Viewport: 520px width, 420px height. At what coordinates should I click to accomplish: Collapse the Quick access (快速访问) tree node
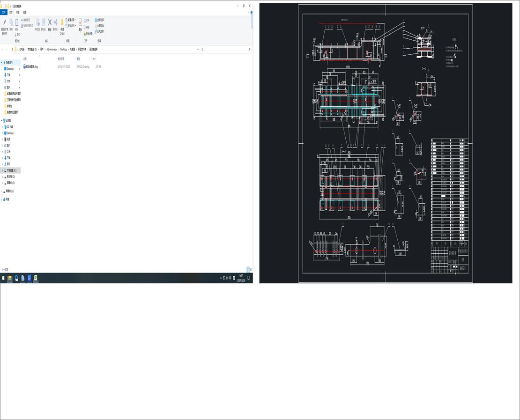click(2, 62)
